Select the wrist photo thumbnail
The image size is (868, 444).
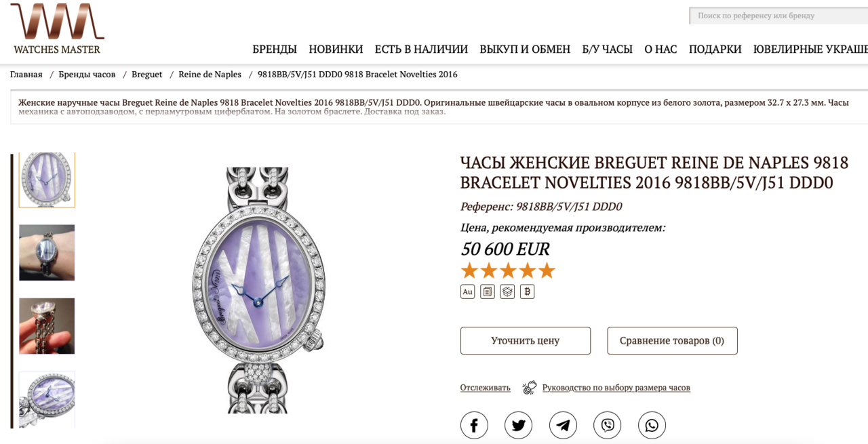coord(47,252)
